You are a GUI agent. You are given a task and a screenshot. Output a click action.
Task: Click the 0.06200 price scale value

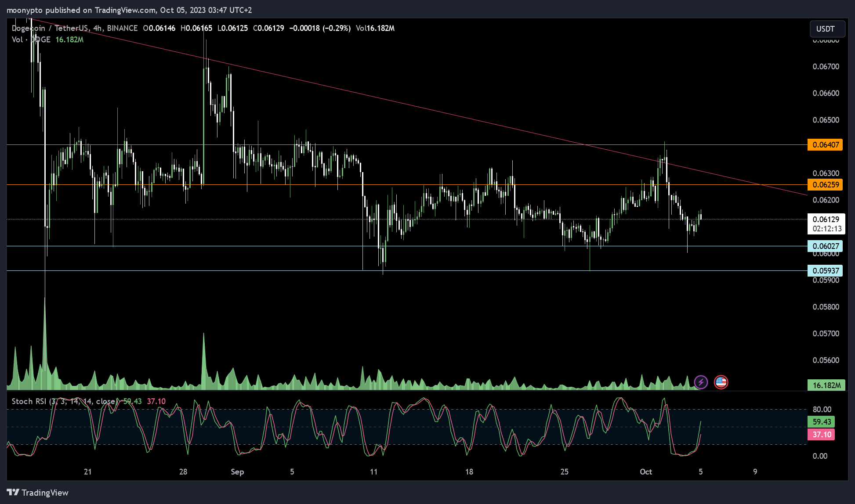tap(826, 200)
